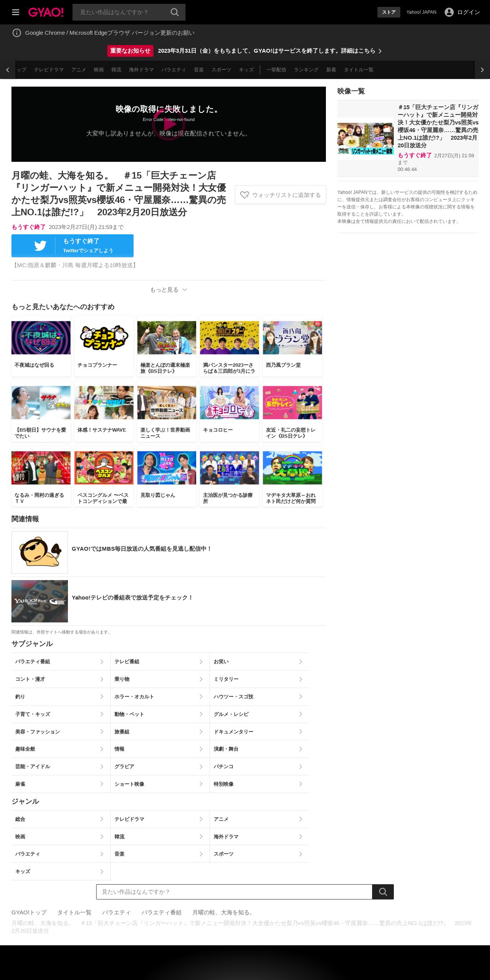Viewport: 490px width, 980px height.
Task: Click the info icon beside browser update notice
Action: click(x=17, y=33)
